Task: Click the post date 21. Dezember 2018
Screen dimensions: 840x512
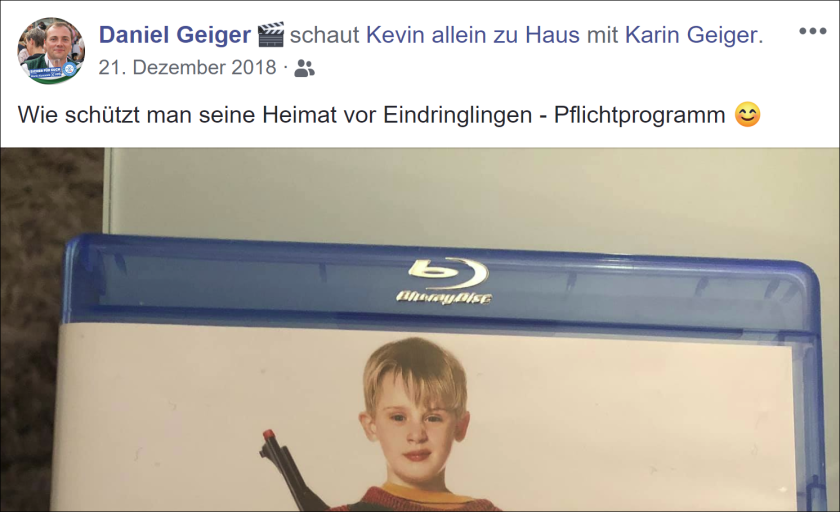Action: [188, 67]
